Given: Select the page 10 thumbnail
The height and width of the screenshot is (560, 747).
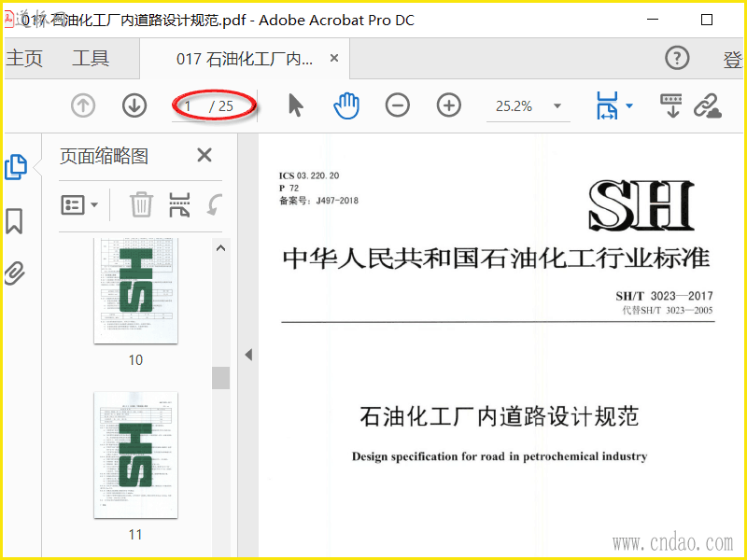Looking at the screenshot, I should point(135,290).
